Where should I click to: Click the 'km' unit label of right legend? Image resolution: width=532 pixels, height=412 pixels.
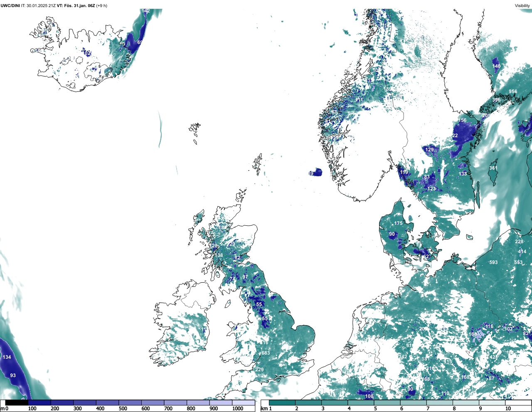[x=264, y=409]
